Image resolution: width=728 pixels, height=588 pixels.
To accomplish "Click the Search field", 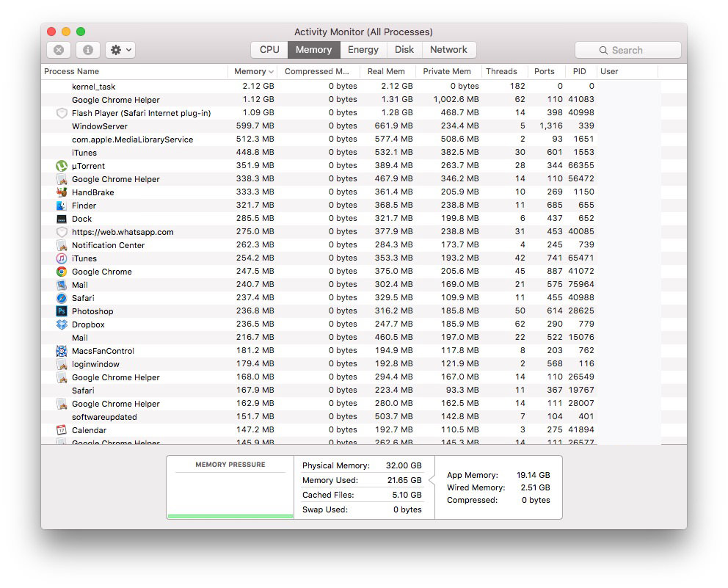I will [627, 50].
